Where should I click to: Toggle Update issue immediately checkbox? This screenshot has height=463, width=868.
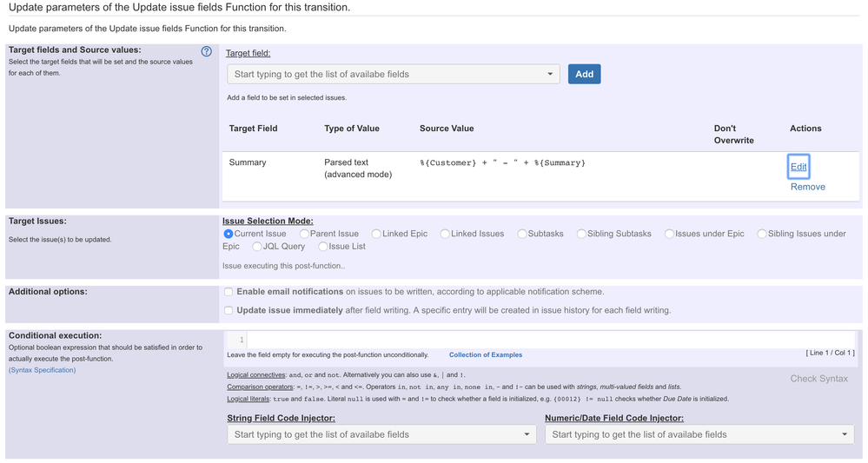(x=229, y=310)
